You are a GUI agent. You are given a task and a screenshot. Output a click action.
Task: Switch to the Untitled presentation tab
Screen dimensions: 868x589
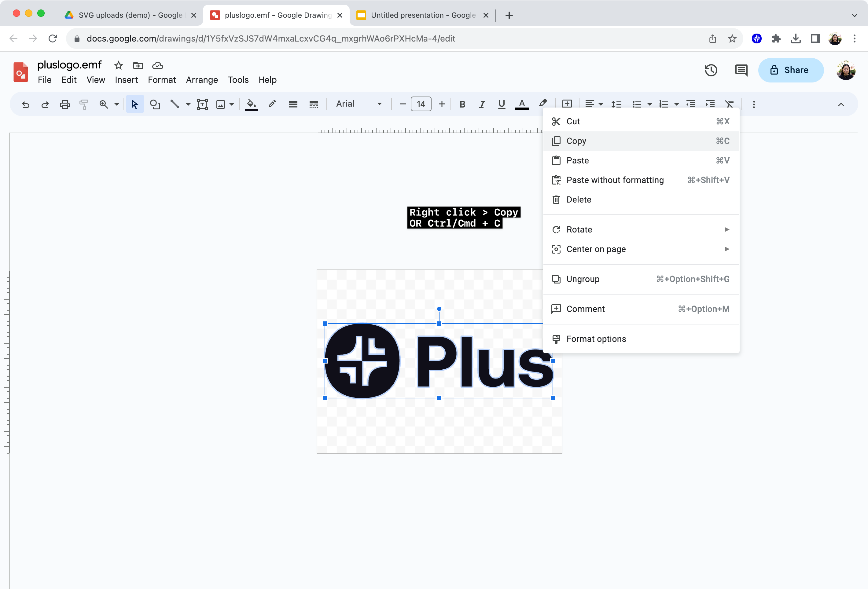click(423, 15)
